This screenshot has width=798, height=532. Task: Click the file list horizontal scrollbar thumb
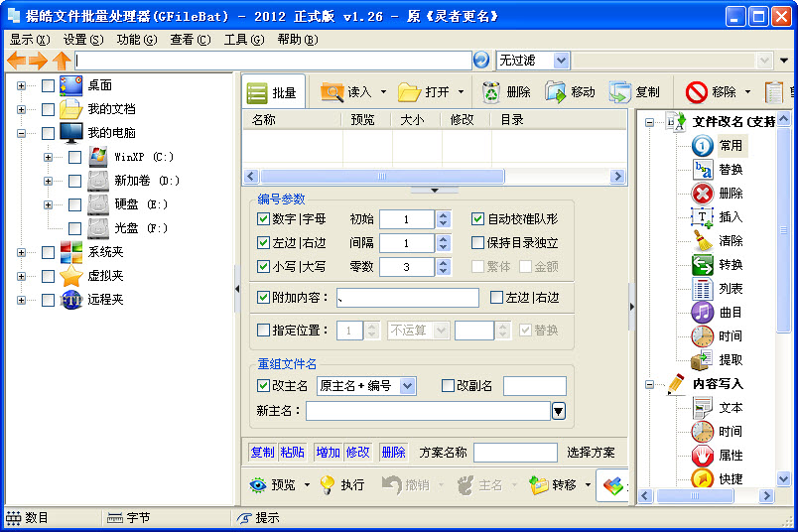[382, 176]
